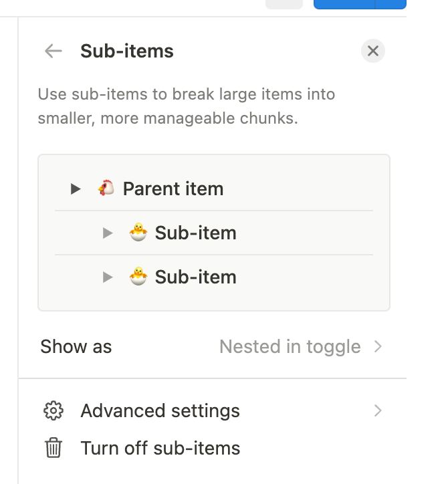The height and width of the screenshot is (484, 448).
Task: Click the Show as label
Action: pyautogui.click(x=76, y=346)
